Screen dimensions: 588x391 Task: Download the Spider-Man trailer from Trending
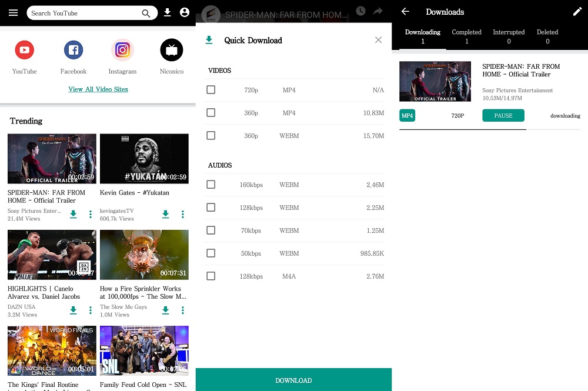[x=73, y=214]
